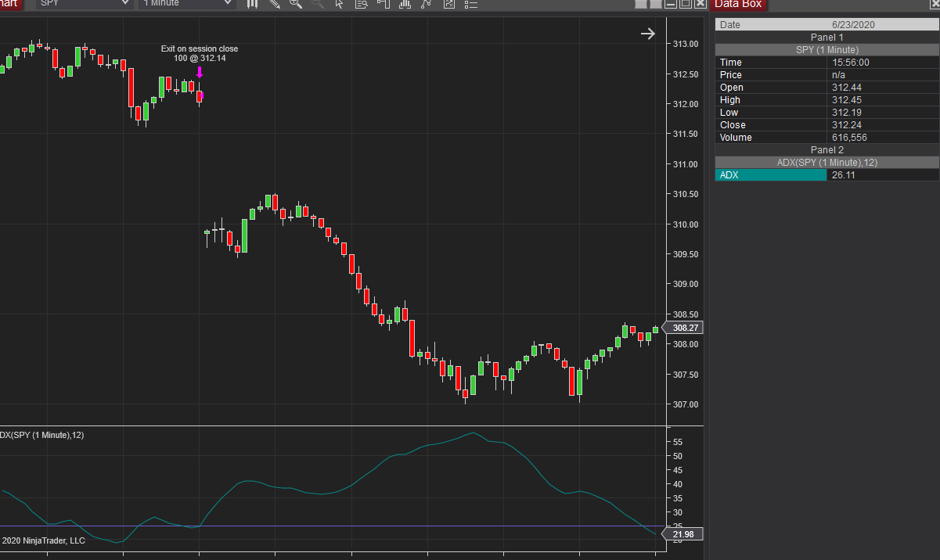
Task: Select 'Exit on session close' annotation text
Action: click(x=200, y=48)
